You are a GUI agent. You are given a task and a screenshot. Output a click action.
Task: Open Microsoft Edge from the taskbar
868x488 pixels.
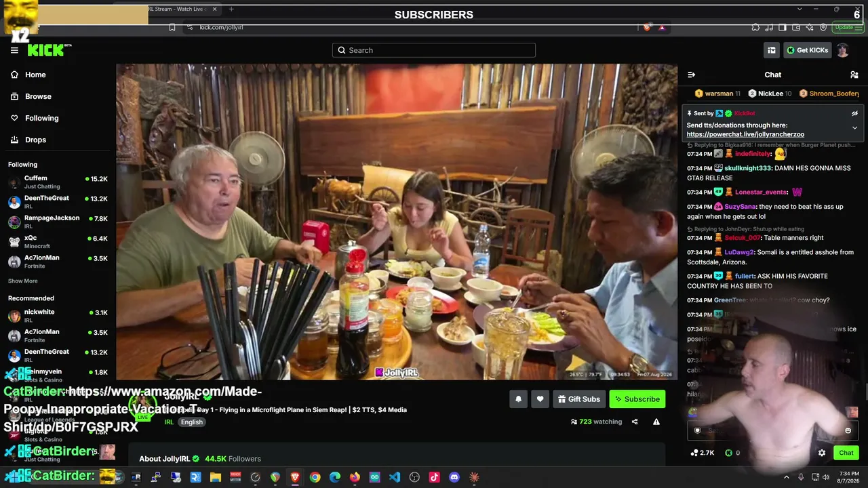335,477
